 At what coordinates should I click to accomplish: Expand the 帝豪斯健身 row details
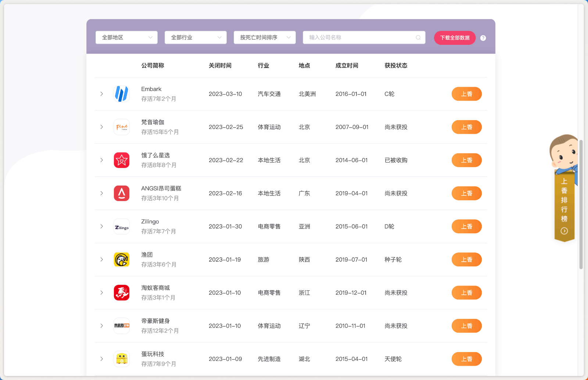click(x=102, y=326)
